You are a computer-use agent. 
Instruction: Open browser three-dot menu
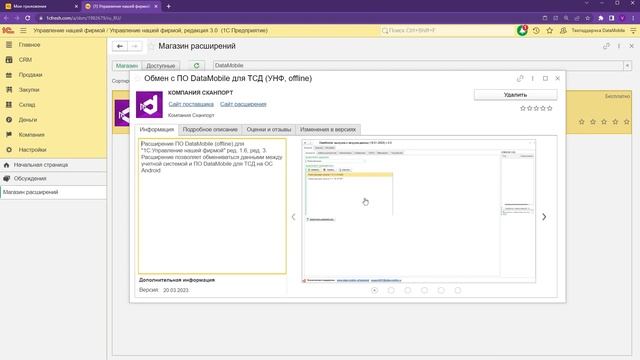tap(633, 18)
